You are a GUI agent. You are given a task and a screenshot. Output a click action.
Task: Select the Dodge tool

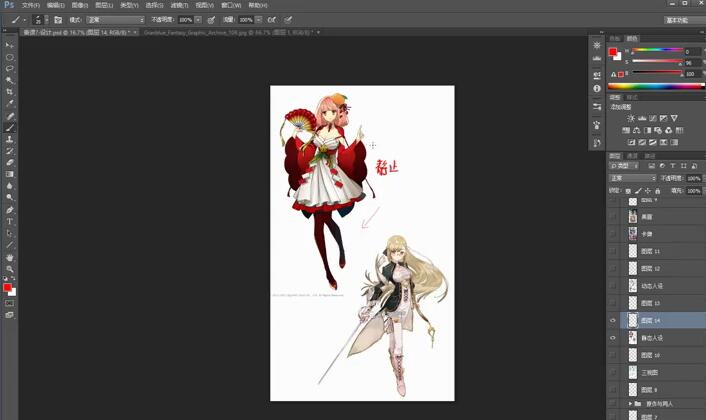coord(9,198)
